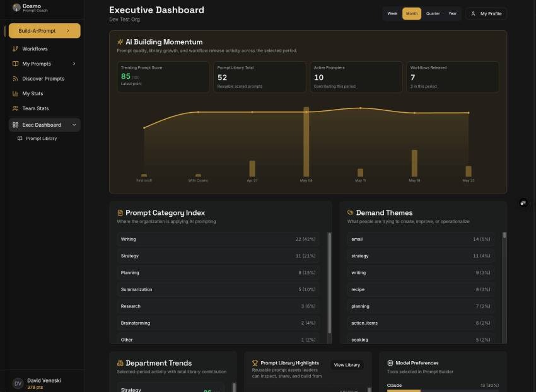Click the May 04 bar in chart
The width and height of the screenshot is (536, 392).
click(x=306, y=142)
